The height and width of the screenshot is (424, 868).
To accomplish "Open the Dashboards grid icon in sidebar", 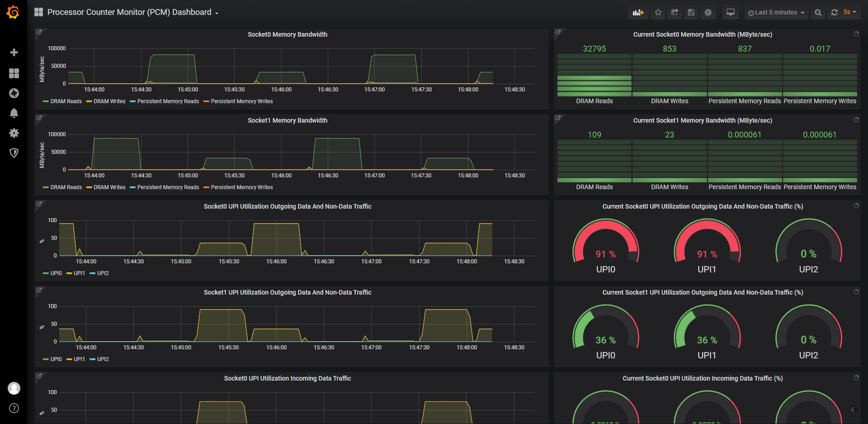I will tap(14, 73).
